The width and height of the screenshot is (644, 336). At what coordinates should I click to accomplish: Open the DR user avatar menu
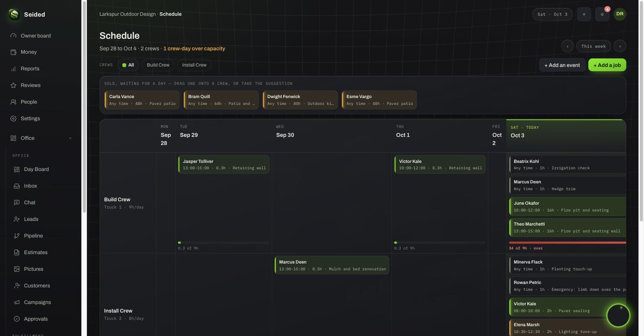point(620,14)
